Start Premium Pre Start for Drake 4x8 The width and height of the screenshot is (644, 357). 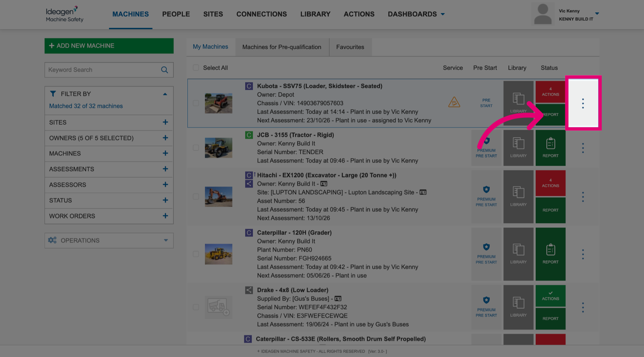[x=486, y=307]
